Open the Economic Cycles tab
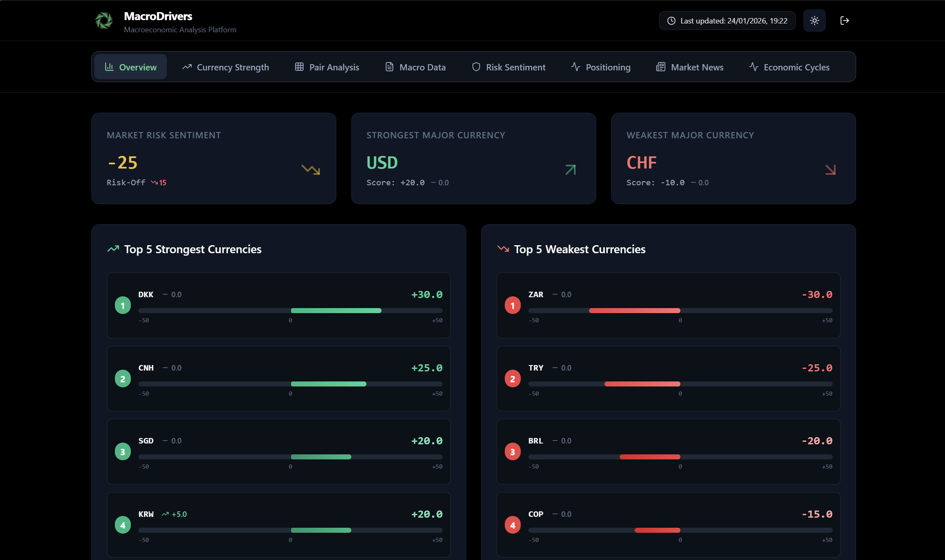 pyautogui.click(x=789, y=67)
